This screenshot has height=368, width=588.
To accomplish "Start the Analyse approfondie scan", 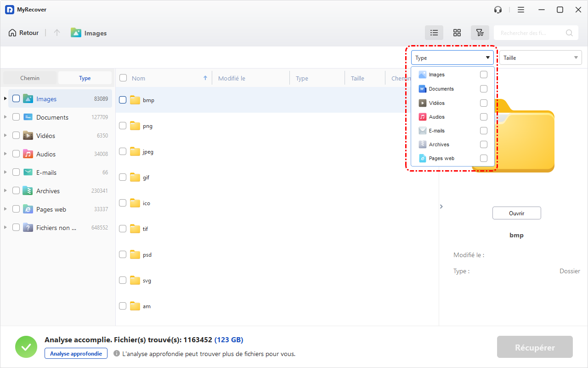I will (76, 353).
